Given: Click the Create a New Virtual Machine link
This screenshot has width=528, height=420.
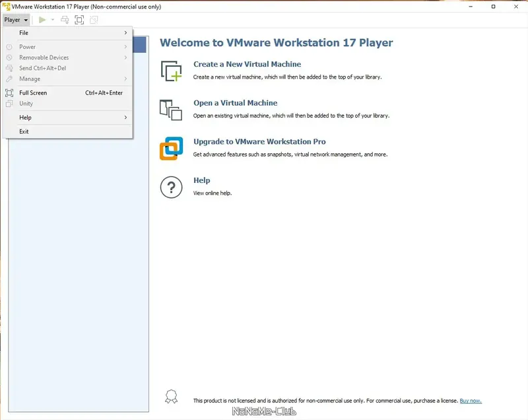Looking at the screenshot, I should (247, 64).
